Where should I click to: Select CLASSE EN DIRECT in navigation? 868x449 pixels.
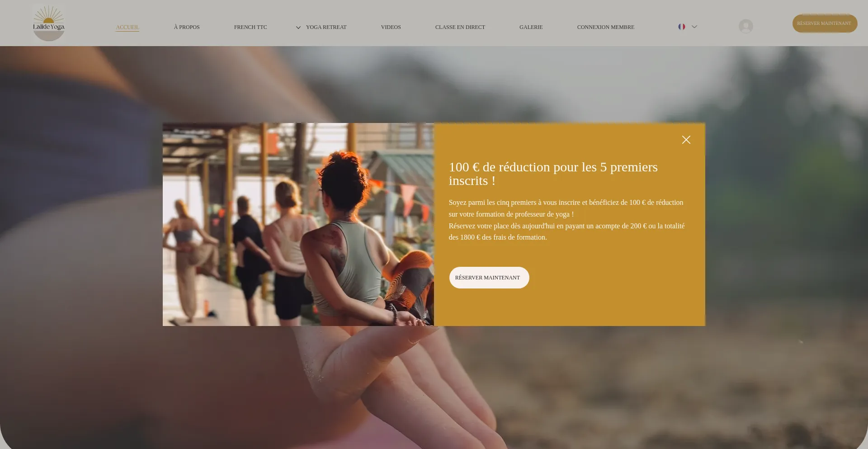[x=460, y=27]
